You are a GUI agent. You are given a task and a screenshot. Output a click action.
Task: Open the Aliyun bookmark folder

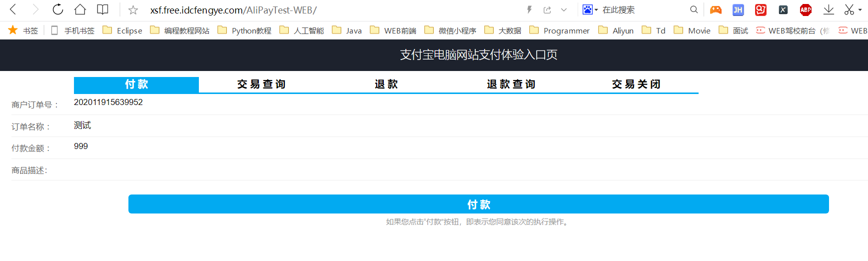[x=616, y=30]
